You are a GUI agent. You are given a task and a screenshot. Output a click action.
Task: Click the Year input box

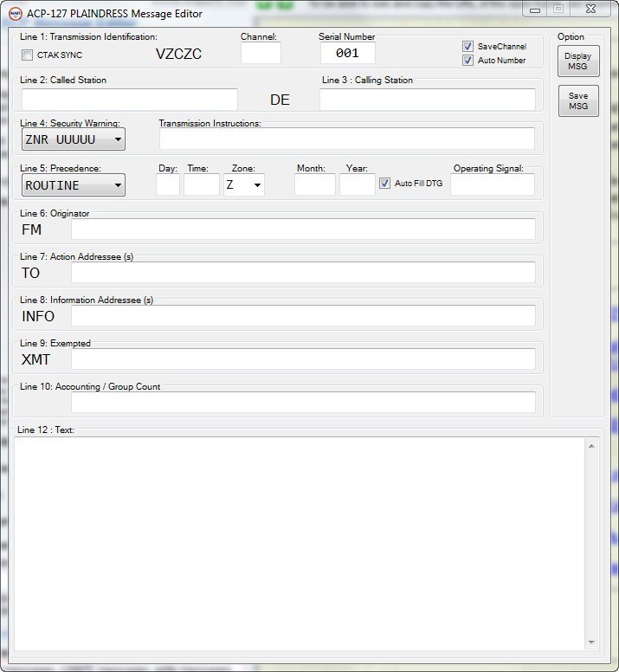358,184
